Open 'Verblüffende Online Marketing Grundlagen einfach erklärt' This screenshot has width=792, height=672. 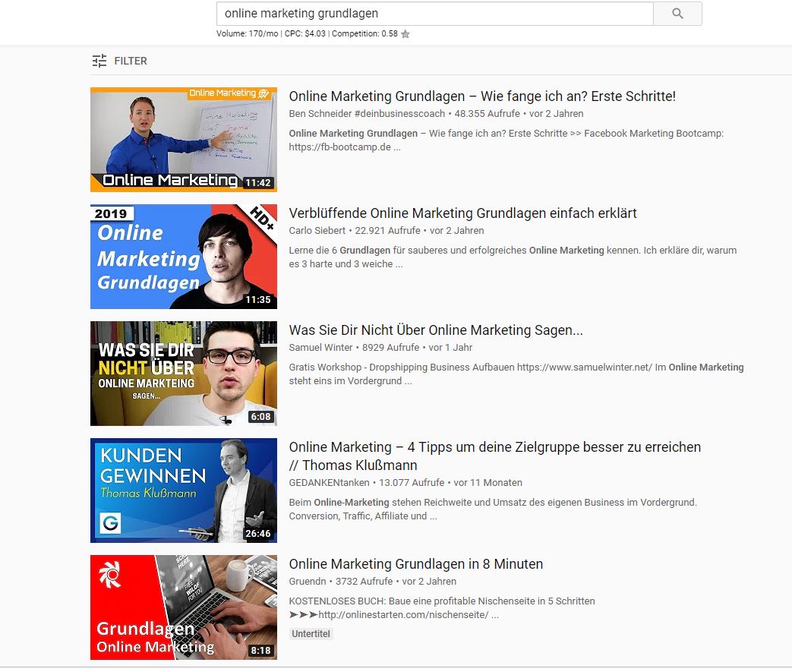pyautogui.click(x=462, y=213)
